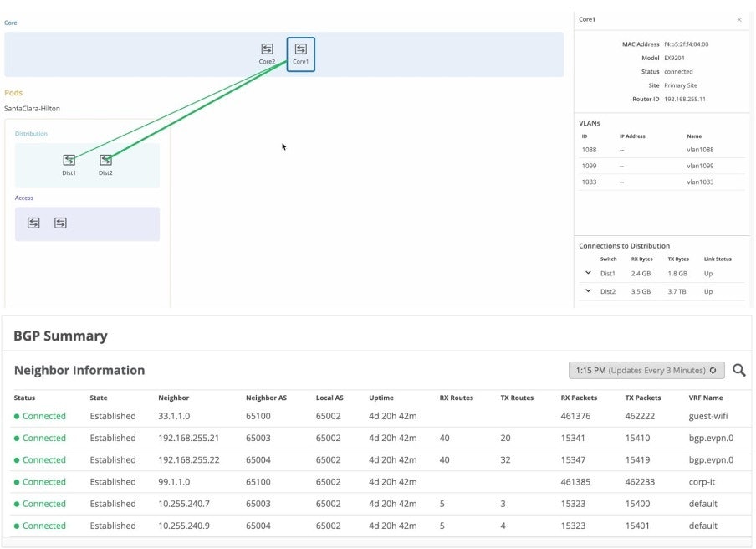The height and width of the screenshot is (549, 756).
Task: Open search in Neighbor Information
Action: point(738,370)
